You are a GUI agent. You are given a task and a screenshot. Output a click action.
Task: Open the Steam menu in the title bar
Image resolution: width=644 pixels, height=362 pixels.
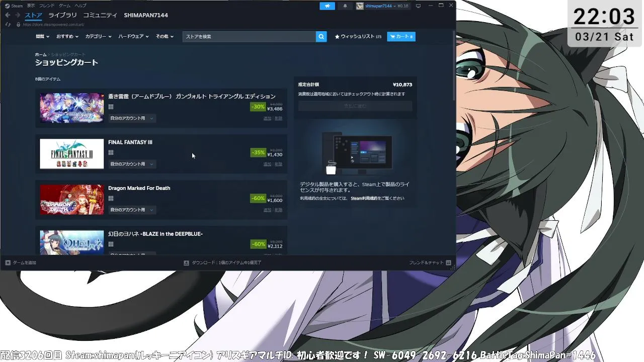coord(17,6)
